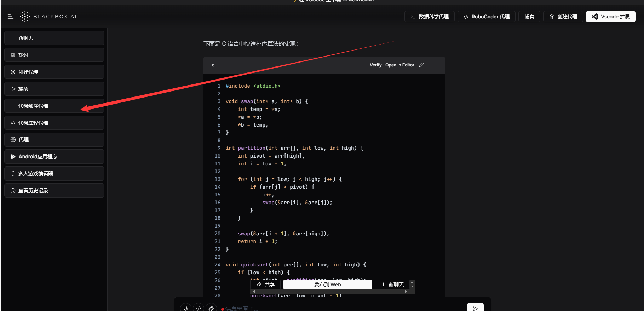Toggle the sidebar with the hamburger icon
644x311 pixels.
(x=11, y=17)
